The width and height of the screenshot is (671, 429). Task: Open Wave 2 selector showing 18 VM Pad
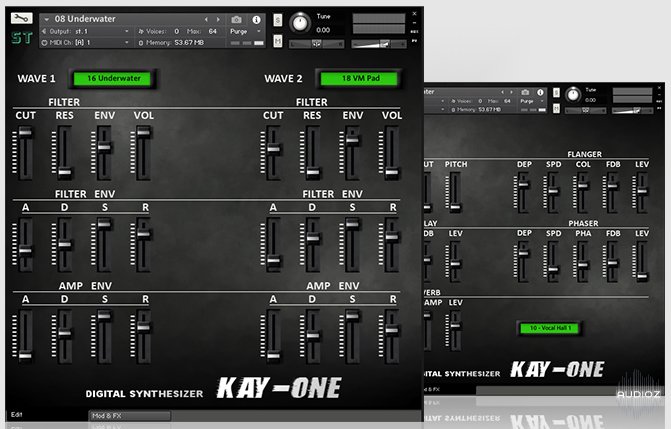pyautogui.click(x=360, y=78)
